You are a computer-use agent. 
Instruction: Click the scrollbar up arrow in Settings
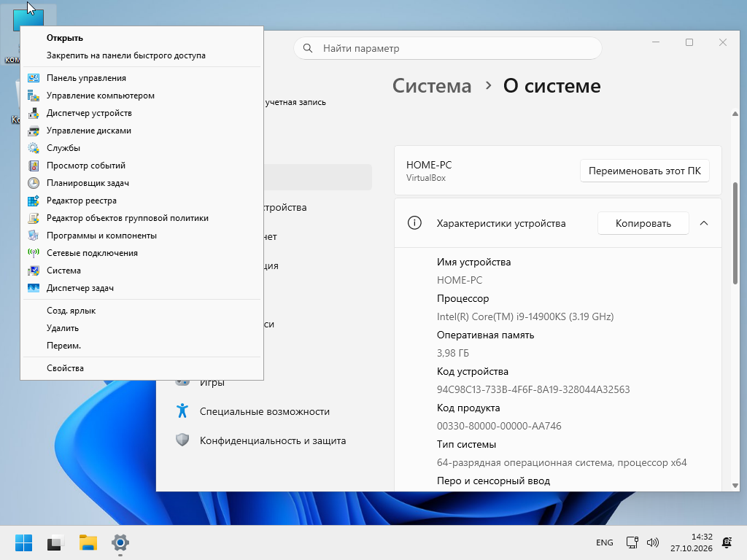click(x=735, y=114)
